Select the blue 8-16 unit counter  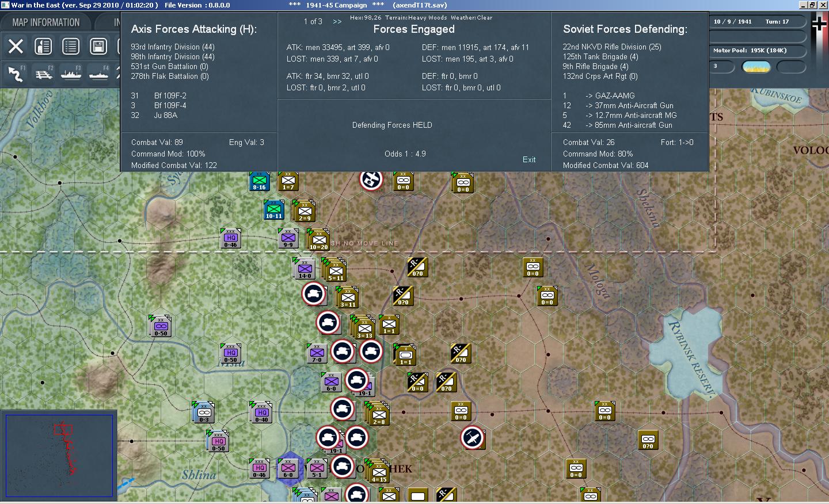pos(260,182)
